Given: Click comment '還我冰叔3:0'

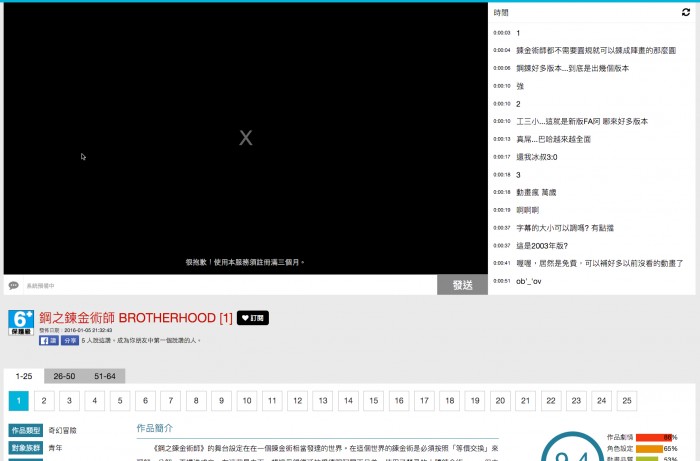Looking at the screenshot, I should coord(537,157).
